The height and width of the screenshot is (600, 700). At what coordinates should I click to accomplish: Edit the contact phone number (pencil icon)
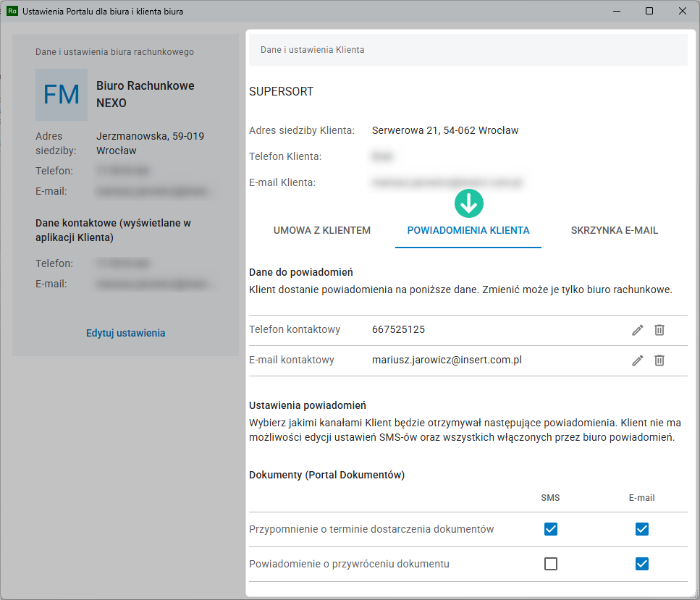point(637,330)
